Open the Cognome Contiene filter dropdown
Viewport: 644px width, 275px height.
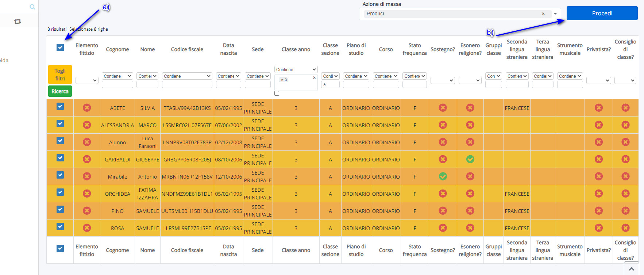pos(117,76)
